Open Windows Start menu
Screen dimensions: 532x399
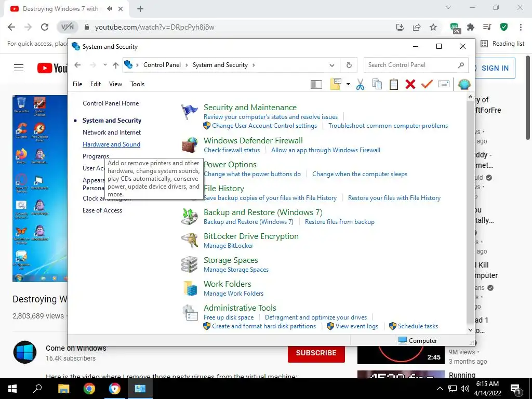12,389
